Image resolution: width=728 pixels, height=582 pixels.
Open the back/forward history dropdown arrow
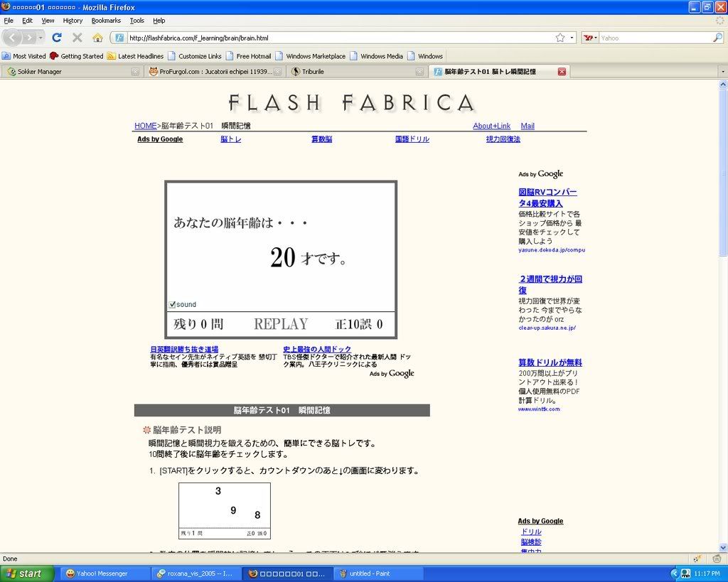[41, 38]
